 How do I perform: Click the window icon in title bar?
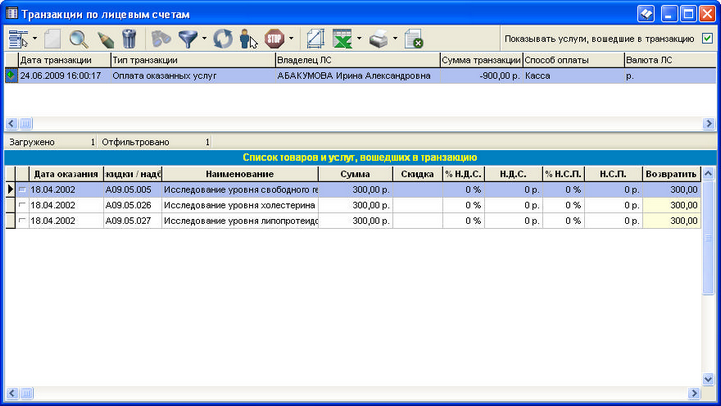tap(11, 13)
